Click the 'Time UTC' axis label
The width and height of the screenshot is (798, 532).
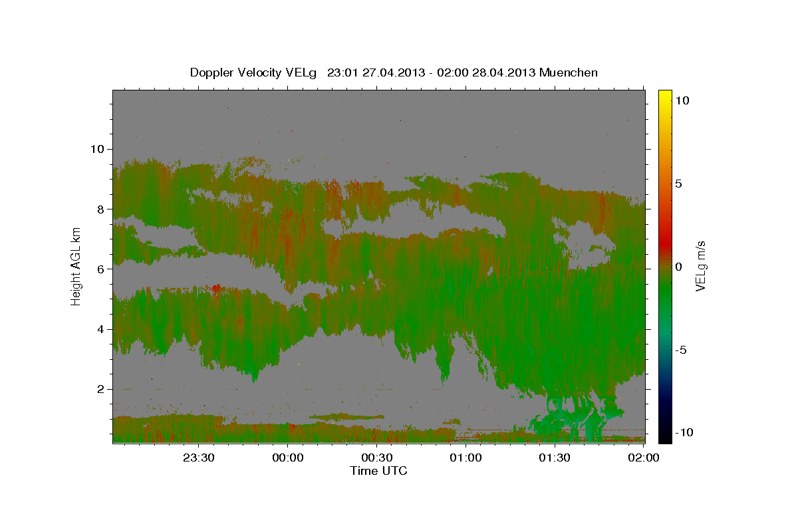click(378, 471)
